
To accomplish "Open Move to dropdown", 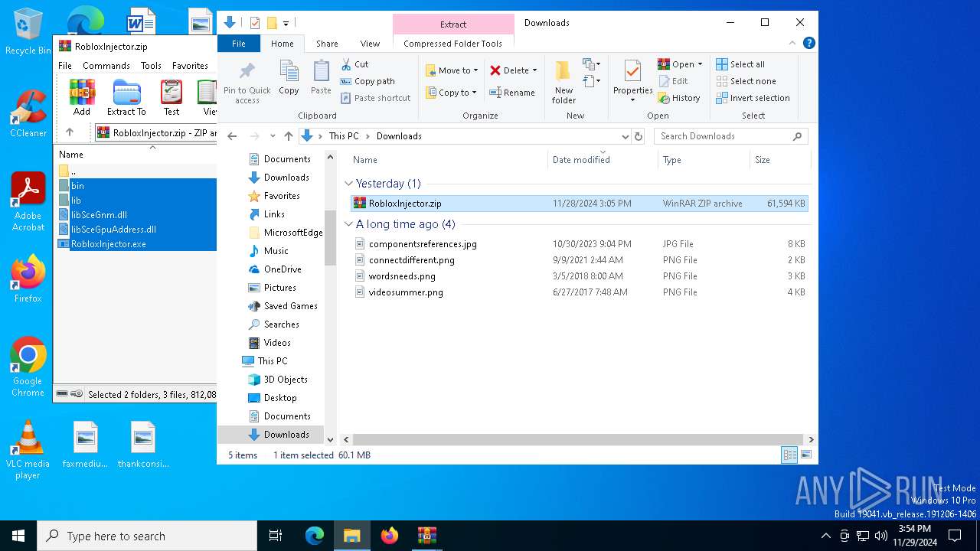I will (452, 70).
